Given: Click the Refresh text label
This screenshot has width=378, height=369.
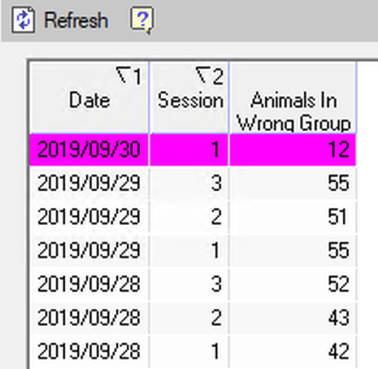Looking at the screenshot, I should [x=76, y=20].
